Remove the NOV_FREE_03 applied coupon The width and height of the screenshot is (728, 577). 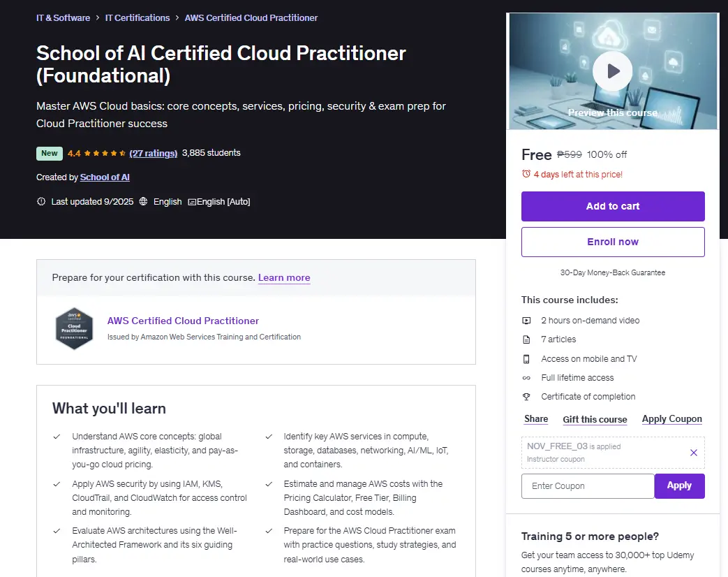coord(694,453)
